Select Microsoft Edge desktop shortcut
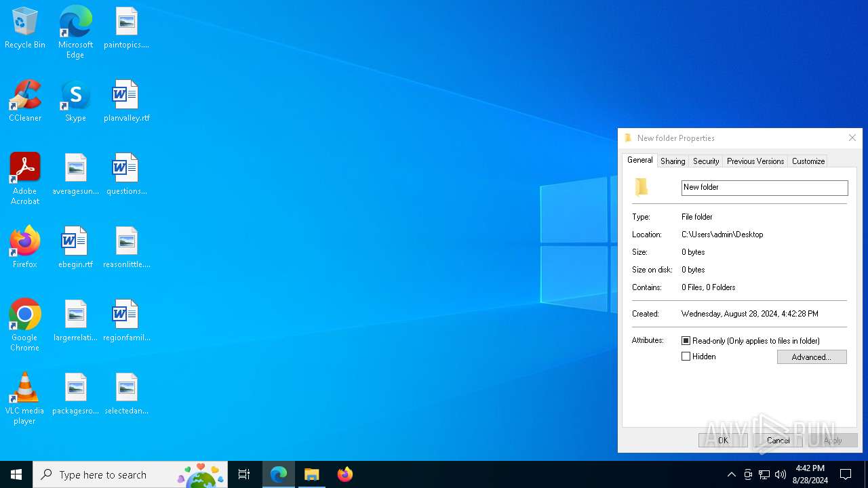Screen dimensions: 868x488 coord(75,33)
